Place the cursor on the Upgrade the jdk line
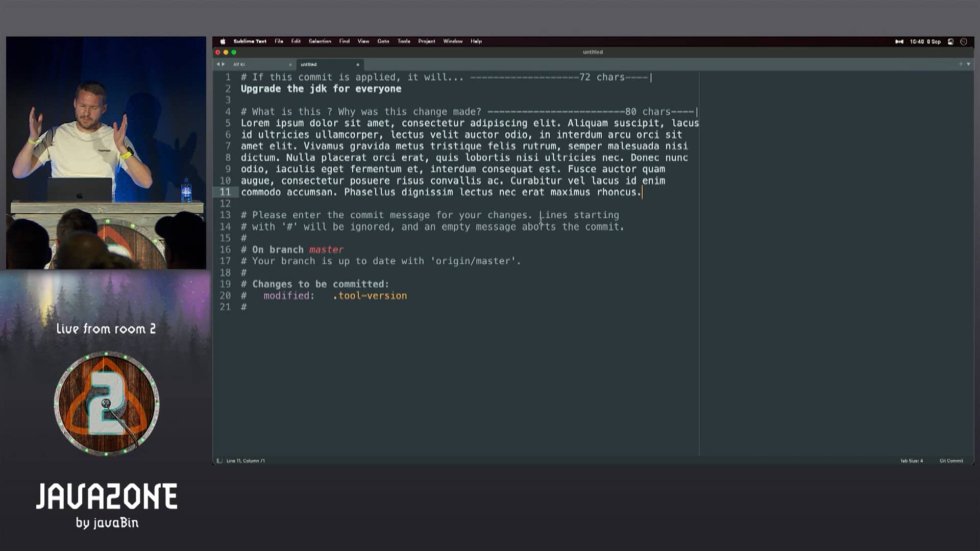 [322, 88]
